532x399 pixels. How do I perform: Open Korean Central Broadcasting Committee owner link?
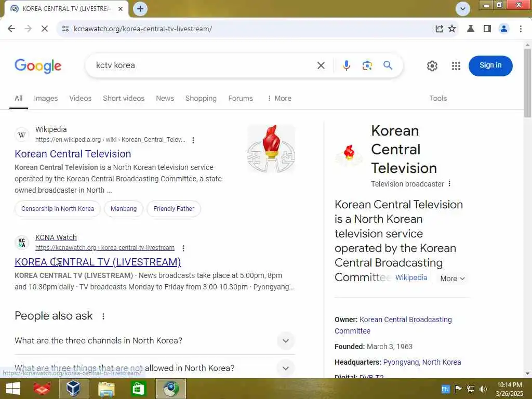click(x=393, y=325)
